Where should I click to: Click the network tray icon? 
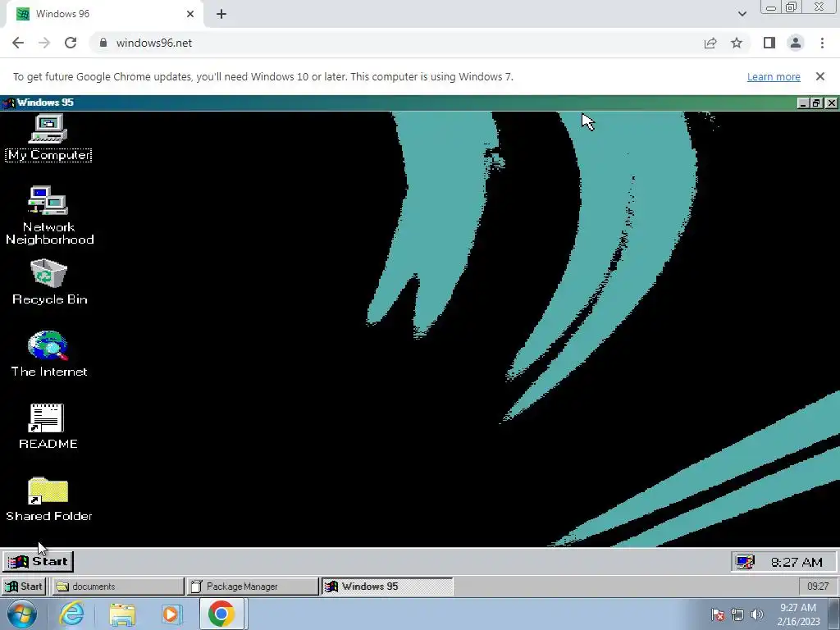737,614
